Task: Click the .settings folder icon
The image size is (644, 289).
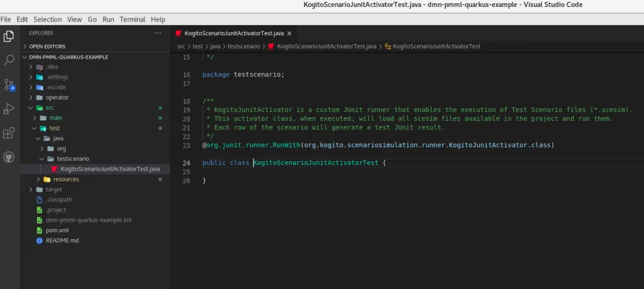Action: point(40,77)
